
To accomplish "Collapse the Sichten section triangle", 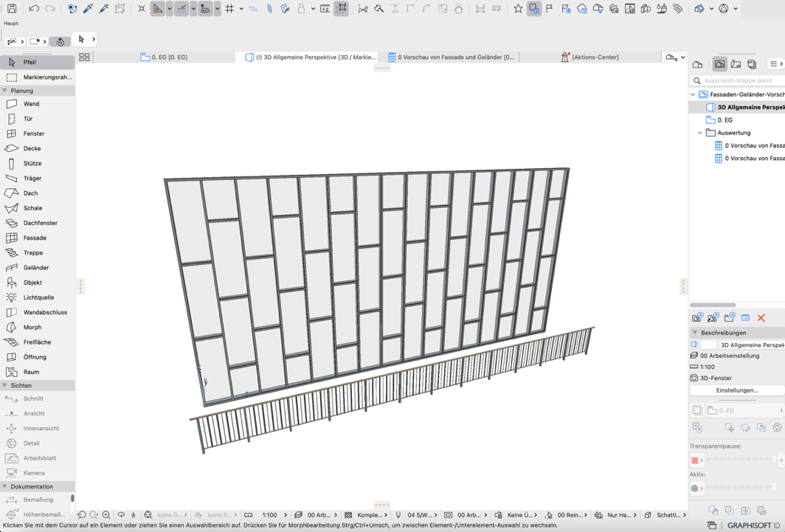I will coord(5,385).
